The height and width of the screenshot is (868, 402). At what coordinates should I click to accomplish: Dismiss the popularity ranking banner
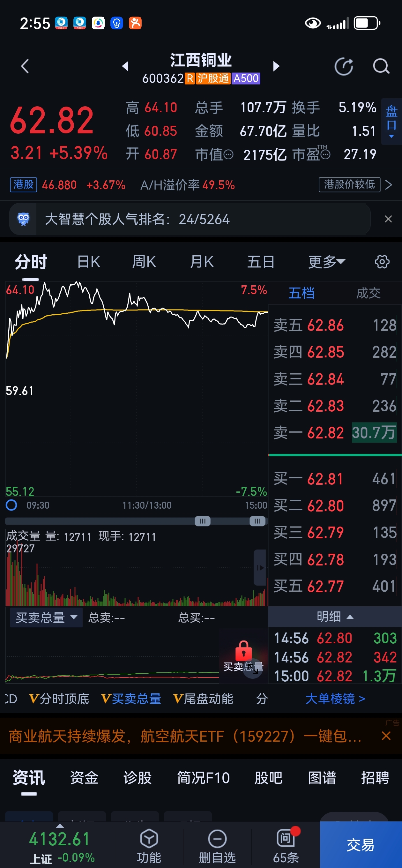point(388,219)
